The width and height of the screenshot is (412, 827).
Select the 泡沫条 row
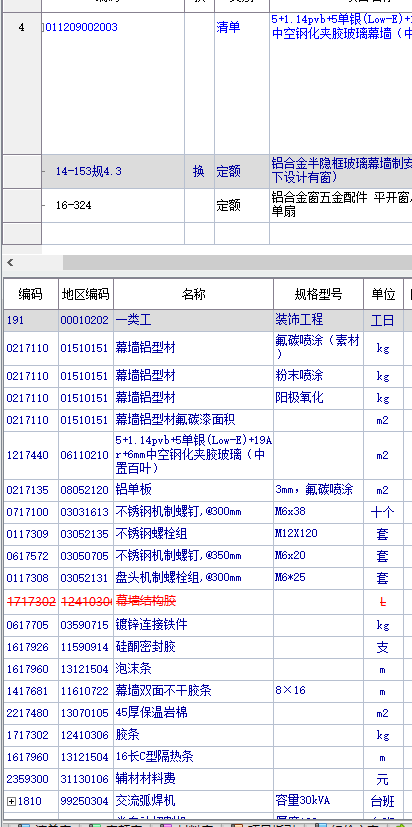click(x=206, y=669)
